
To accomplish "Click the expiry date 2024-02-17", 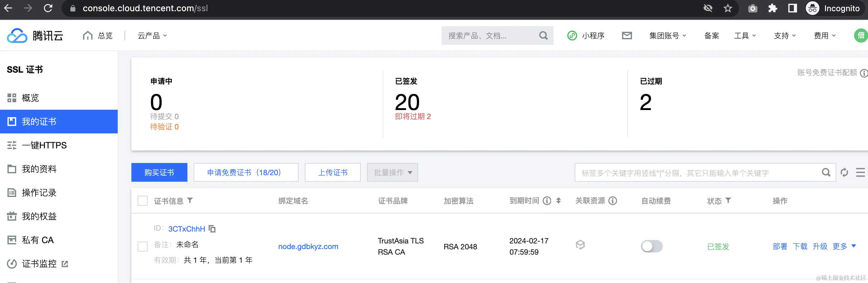I will click(529, 241).
